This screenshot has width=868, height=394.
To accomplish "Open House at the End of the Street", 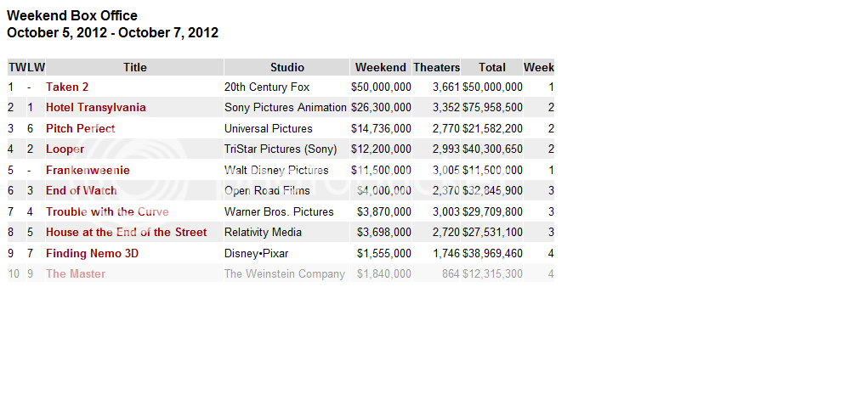I will [126, 232].
